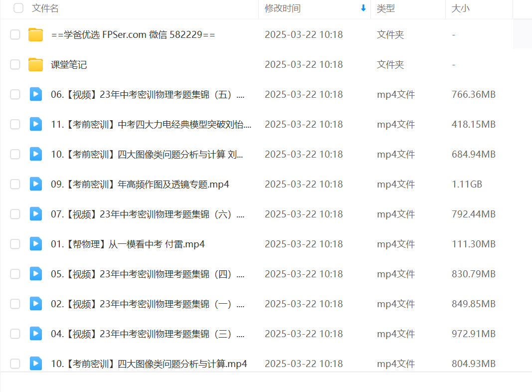The width and height of the screenshot is (532, 392).
Task: Click the 111.30MB size cell
Action: pyautogui.click(x=474, y=244)
